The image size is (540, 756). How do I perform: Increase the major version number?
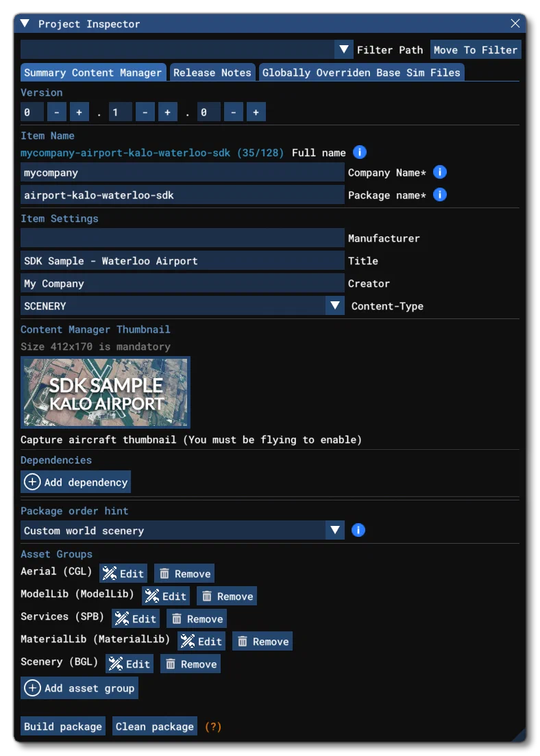(79, 112)
